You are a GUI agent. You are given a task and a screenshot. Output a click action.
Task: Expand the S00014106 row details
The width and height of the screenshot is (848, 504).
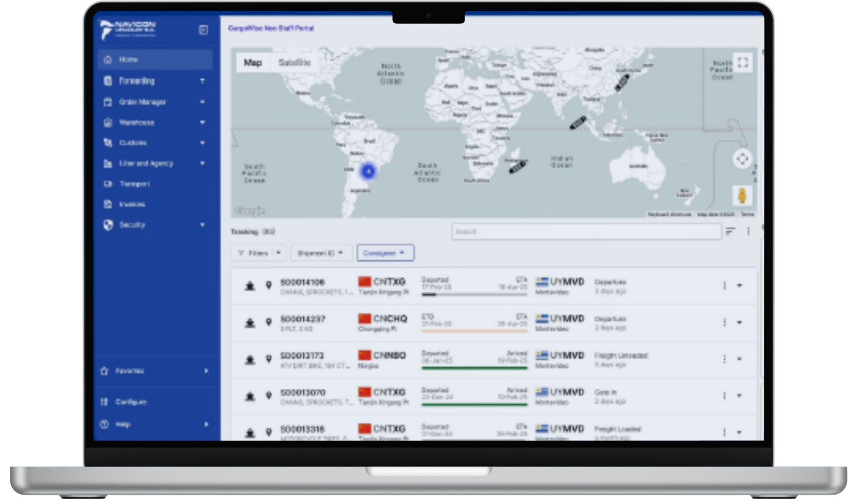point(739,286)
